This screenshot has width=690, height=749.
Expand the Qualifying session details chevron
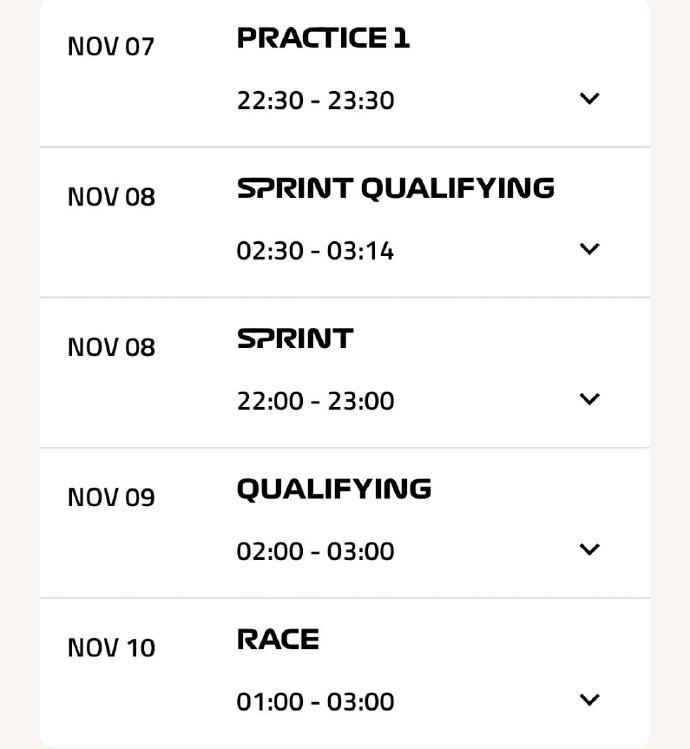click(x=589, y=549)
